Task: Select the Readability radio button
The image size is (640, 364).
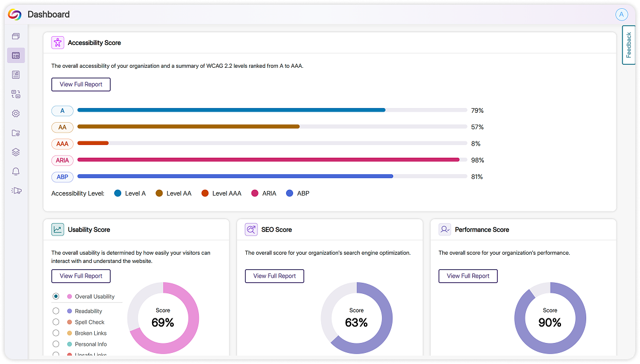Action: (56, 311)
